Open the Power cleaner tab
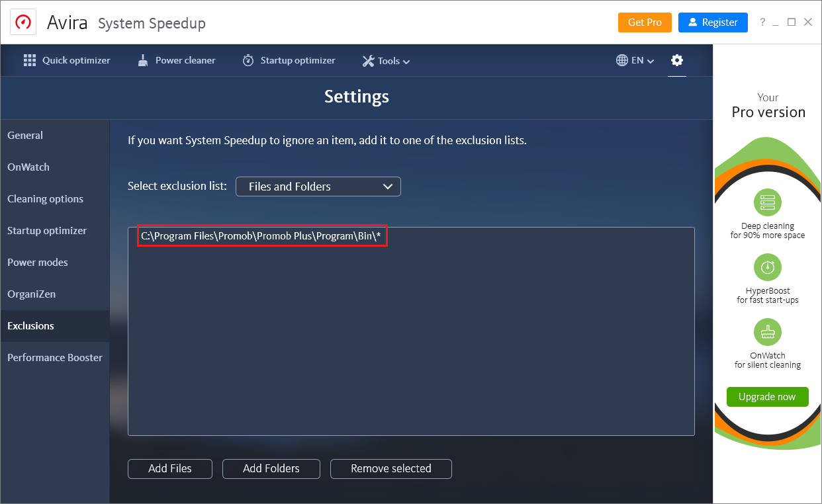822x504 pixels. tap(177, 60)
